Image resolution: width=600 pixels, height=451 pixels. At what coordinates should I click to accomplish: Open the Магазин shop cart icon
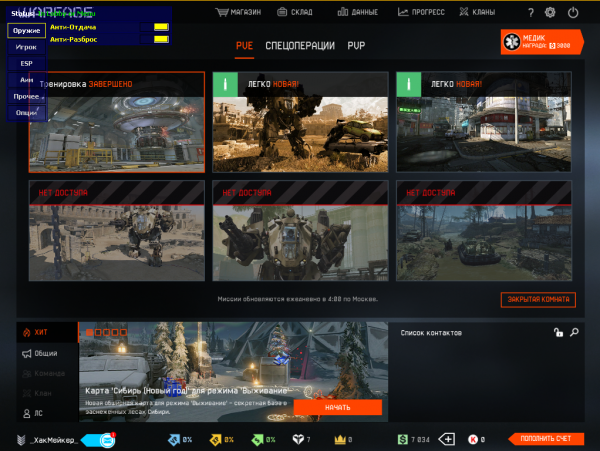[222, 12]
